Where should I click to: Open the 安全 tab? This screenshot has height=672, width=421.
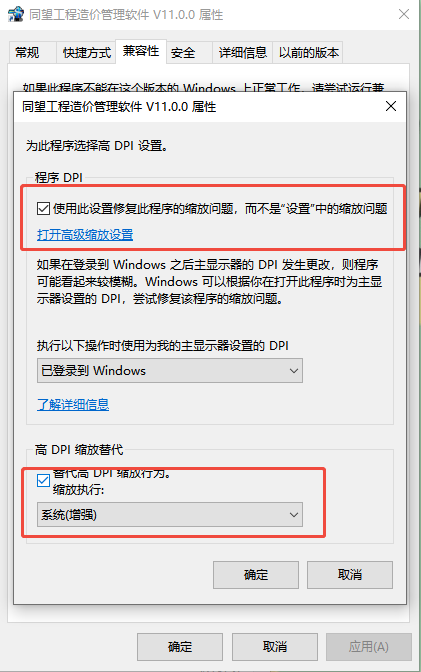(x=183, y=53)
